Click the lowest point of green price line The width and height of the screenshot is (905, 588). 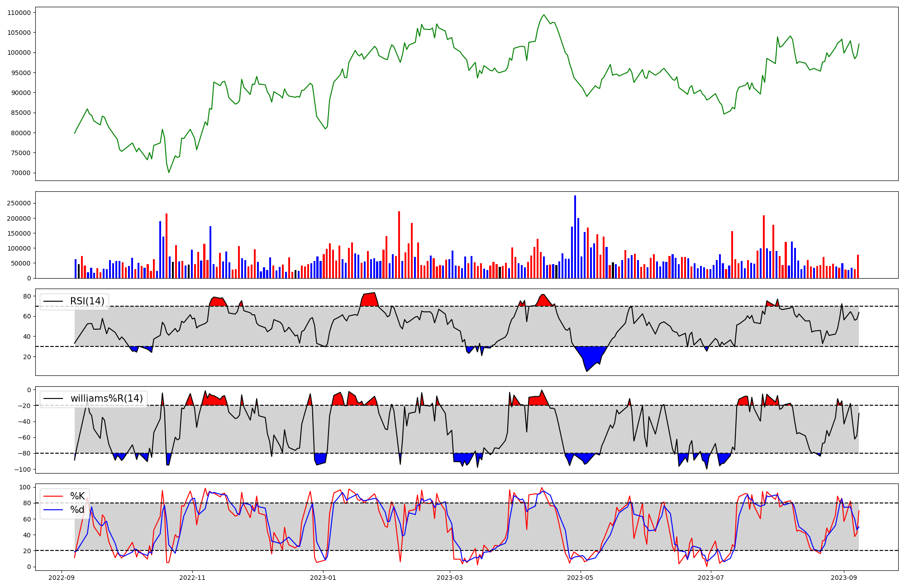169,172
